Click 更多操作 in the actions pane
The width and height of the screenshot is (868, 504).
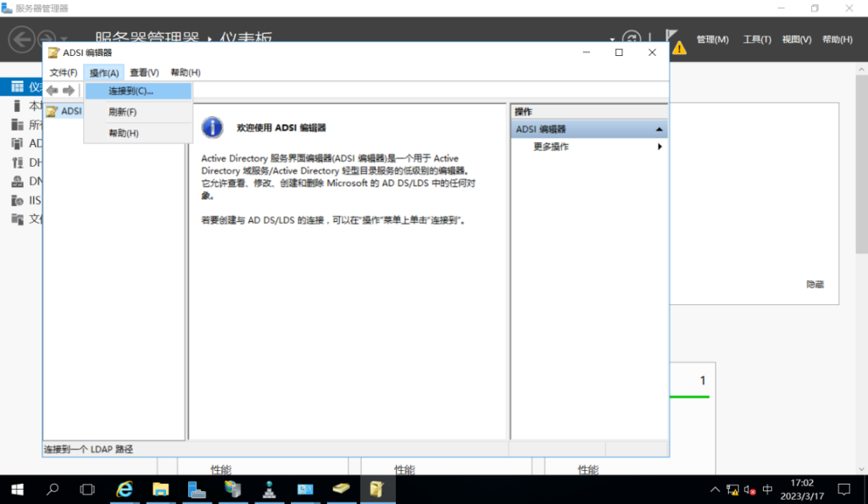coord(551,147)
